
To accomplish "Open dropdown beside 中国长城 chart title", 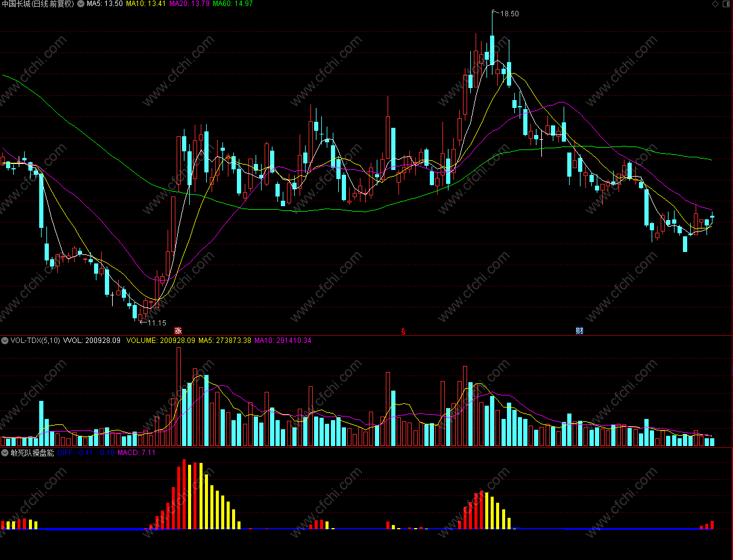I will point(81,4).
